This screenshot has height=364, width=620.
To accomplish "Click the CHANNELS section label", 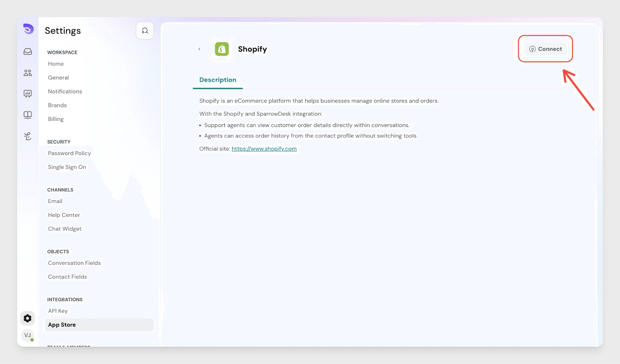I will 60,190.
